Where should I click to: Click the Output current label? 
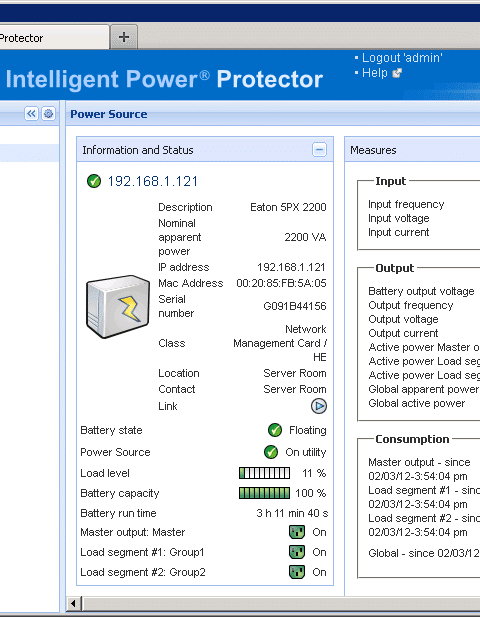point(403,333)
